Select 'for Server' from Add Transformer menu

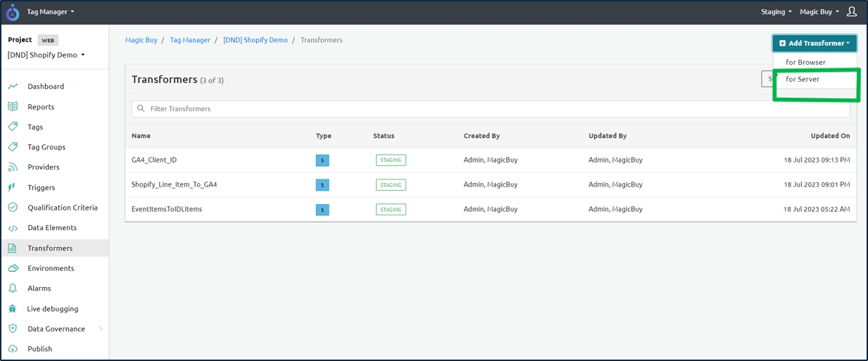[x=803, y=80]
